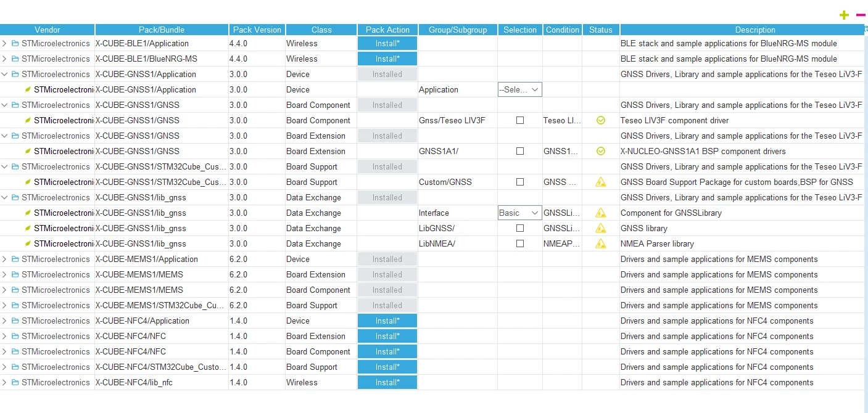Collapse X-CUBE-GNSS1/STM32Cube_Cus... Board Support row
This screenshot has height=413, width=868.
pos(5,166)
